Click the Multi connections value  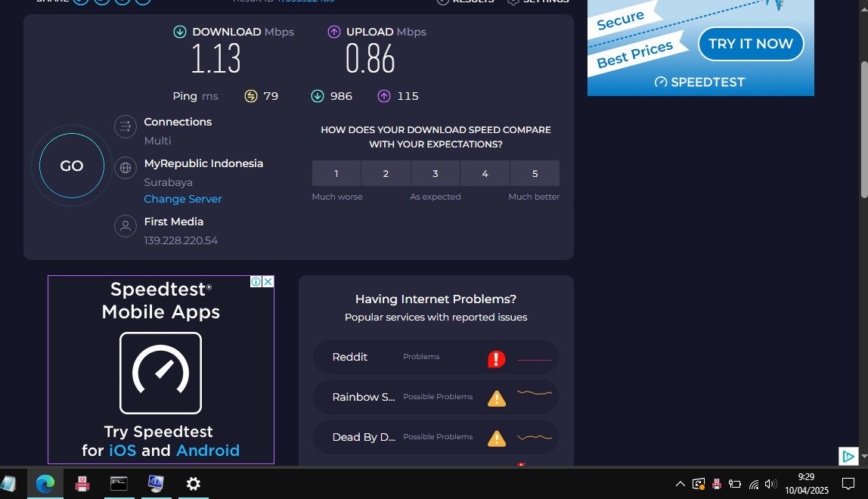coord(158,141)
